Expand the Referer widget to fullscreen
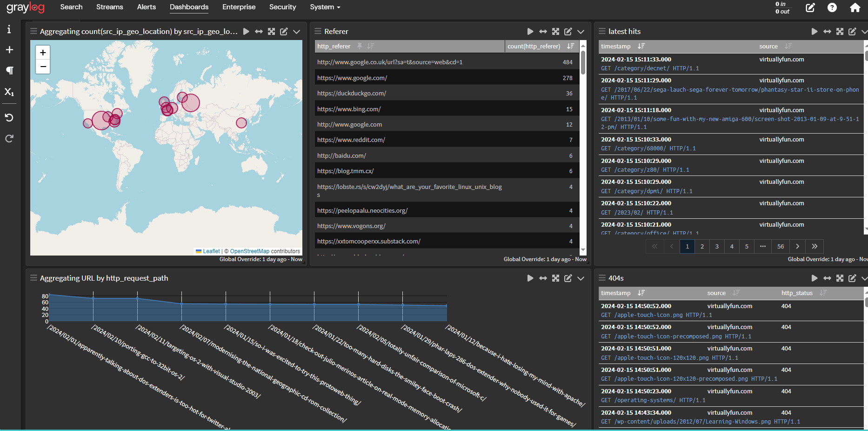 [555, 32]
